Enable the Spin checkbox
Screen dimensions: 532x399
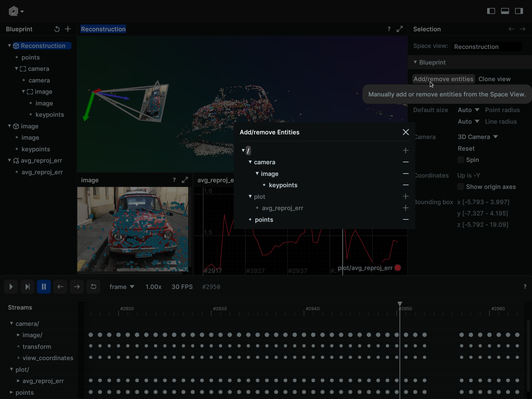[461, 160]
